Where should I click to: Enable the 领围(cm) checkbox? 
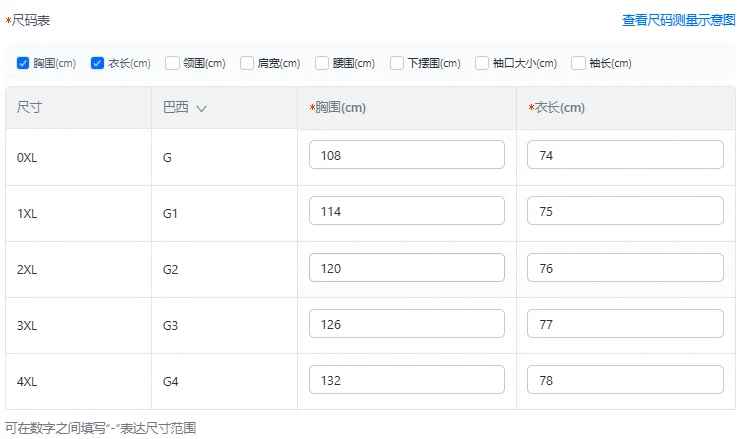(x=172, y=63)
